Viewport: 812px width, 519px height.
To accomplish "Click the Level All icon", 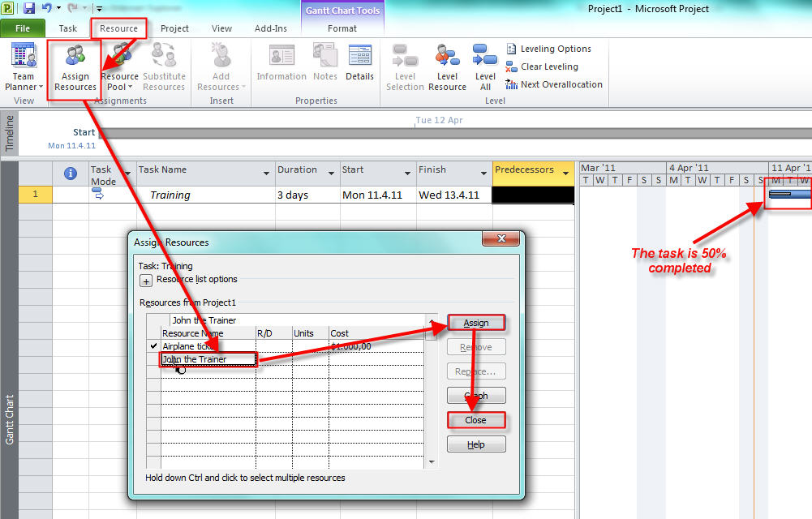I will 485,67.
